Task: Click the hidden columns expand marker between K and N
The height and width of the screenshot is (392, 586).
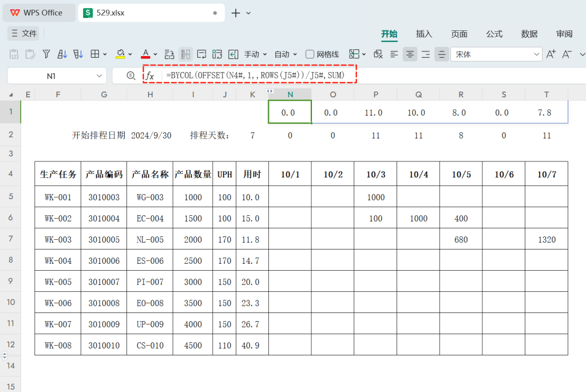Action: click(270, 91)
